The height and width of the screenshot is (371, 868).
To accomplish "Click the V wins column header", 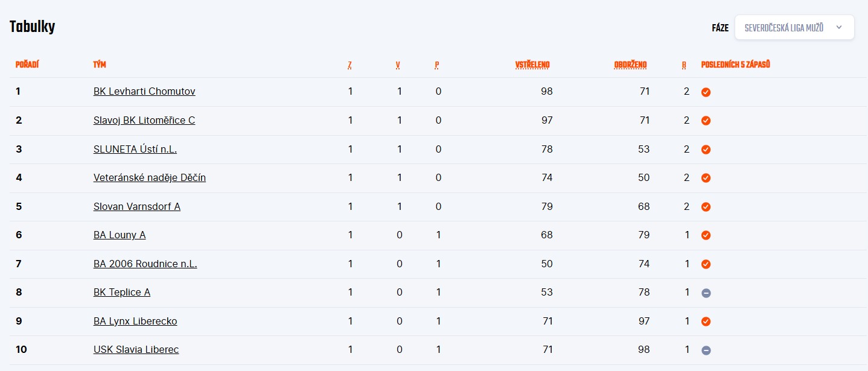I will (398, 65).
